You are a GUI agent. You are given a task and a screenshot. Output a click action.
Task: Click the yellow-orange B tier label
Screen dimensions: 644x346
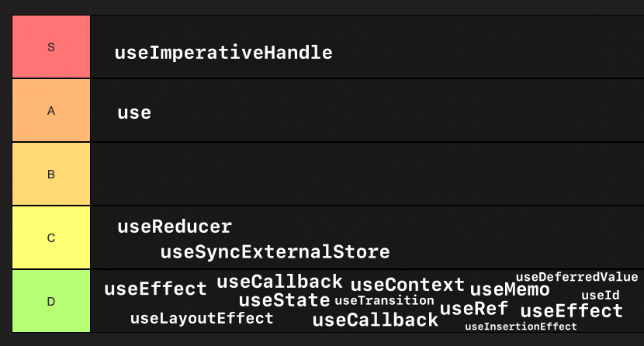51,174
